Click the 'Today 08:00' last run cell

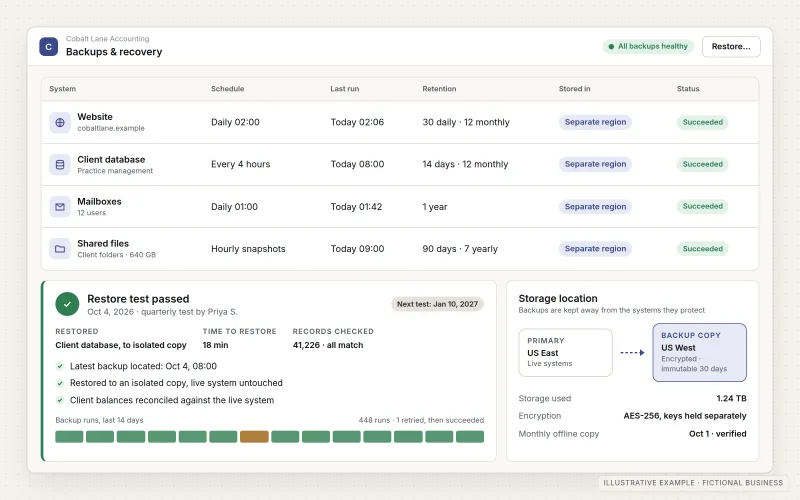(x=357, y=164)
